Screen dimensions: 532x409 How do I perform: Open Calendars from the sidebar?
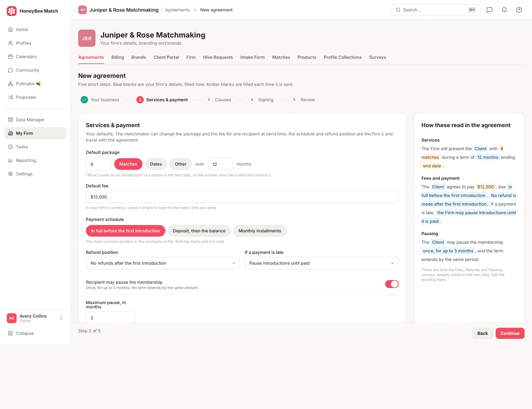coord(35,57)
